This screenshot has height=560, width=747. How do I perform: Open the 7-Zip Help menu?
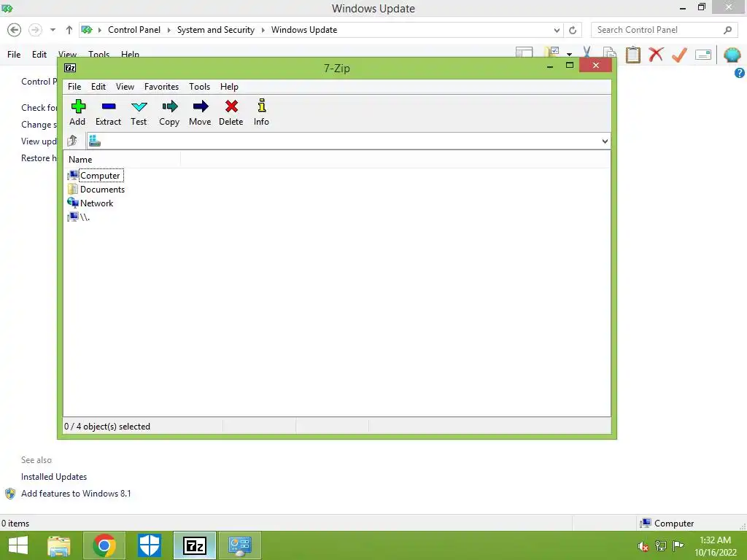click(229, 87)
